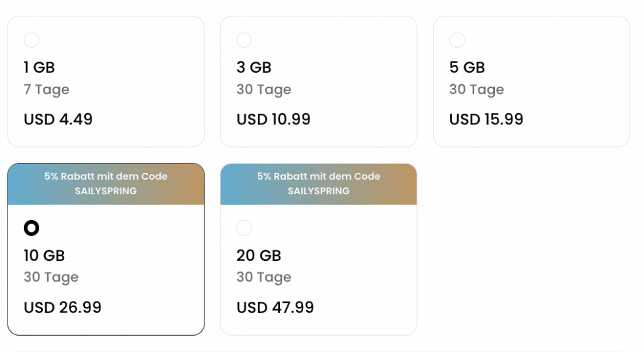Image resolution: width=644 pixels, height=352 pixels.
Task: Click the 1 GB plan title
Action: tap(39, 67)
